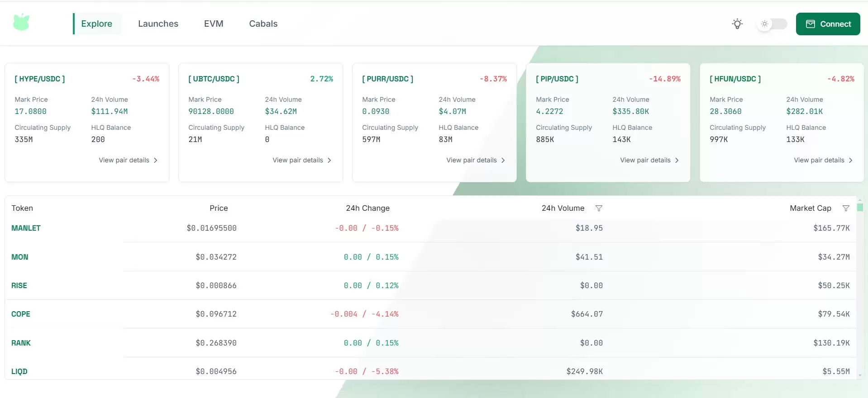
Task: Expand UBTC/USDC pair details chevron
Action: coord(329,161)
